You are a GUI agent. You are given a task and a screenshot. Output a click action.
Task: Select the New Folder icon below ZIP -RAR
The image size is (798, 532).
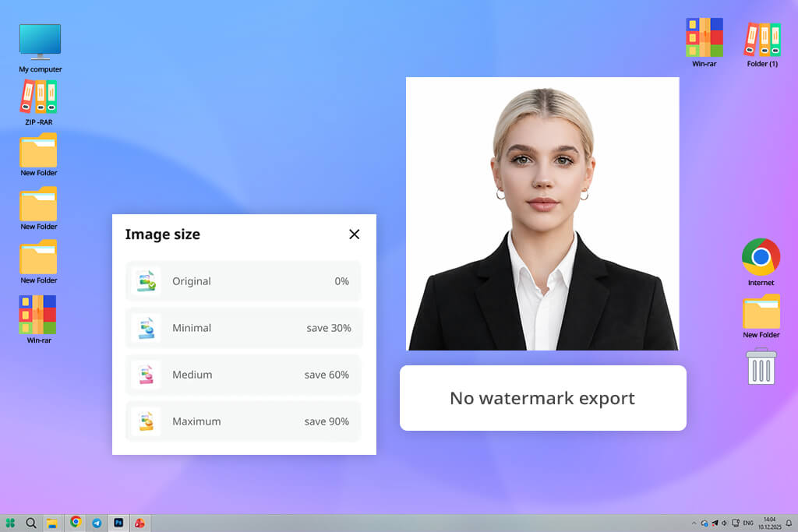pos(39,155)
